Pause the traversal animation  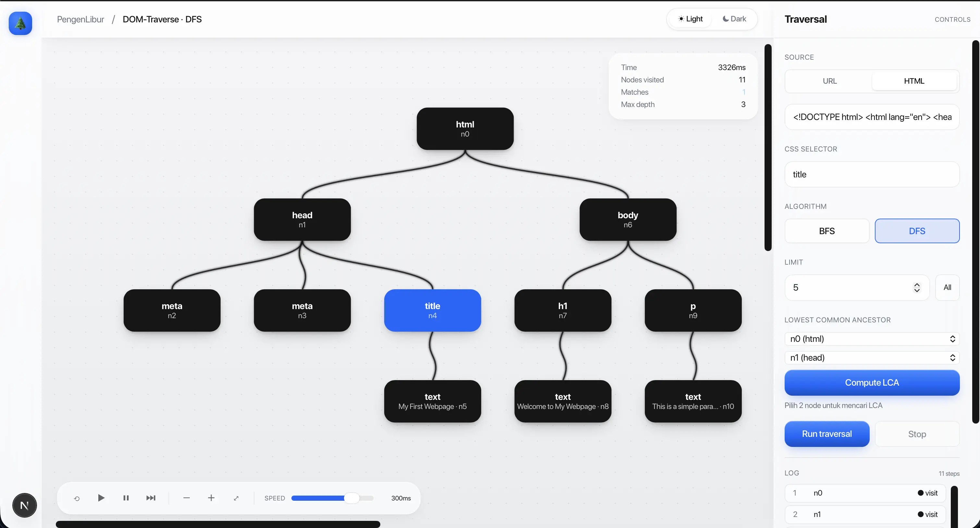point(126,498)
